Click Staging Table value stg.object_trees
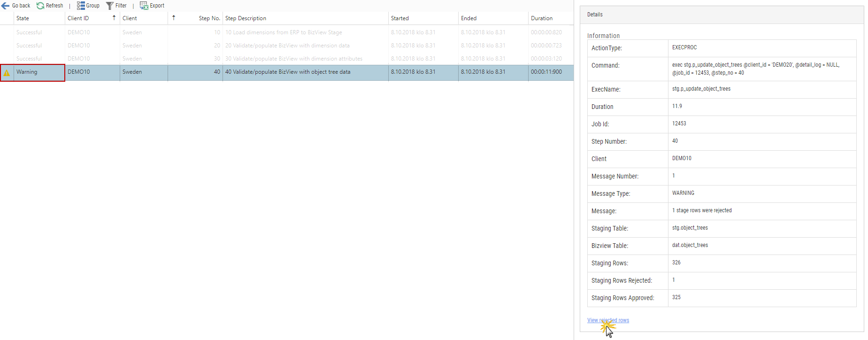Image resolution: width=868 pixels, height=340 pixels. click(690, 228)
